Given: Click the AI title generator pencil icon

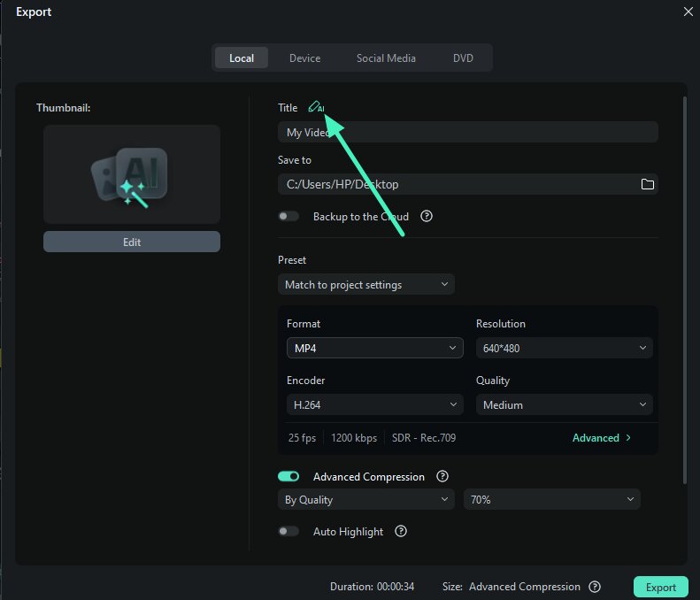Looking at the screenshot, I should [x=316, y=107].
